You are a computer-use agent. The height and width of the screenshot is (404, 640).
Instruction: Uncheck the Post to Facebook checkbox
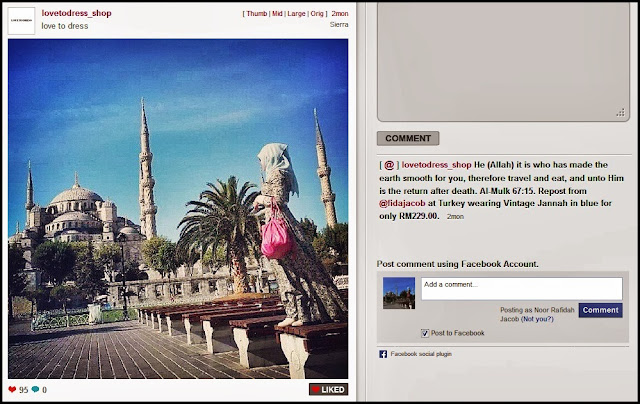pyautogui.click(x=425, y=333)
